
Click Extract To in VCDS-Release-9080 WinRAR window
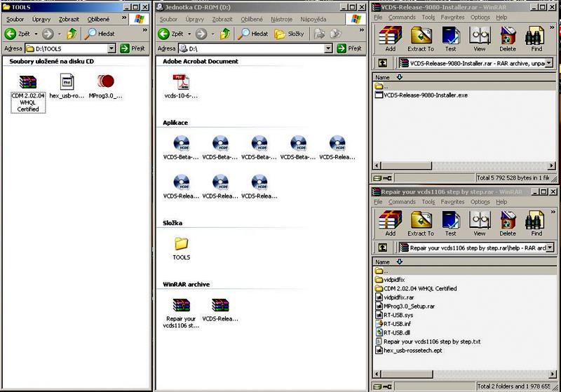pyautogui.click(x=421, y=39)
